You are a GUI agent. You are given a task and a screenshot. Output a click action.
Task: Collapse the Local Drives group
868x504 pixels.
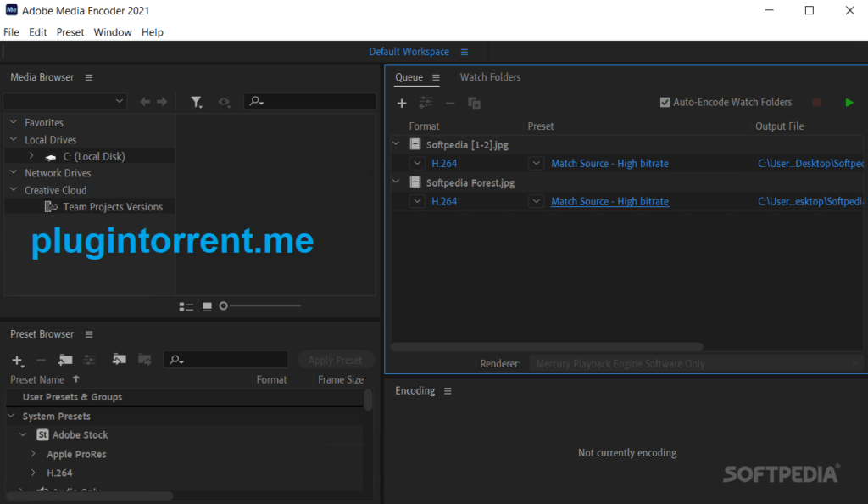pos(14,139)
